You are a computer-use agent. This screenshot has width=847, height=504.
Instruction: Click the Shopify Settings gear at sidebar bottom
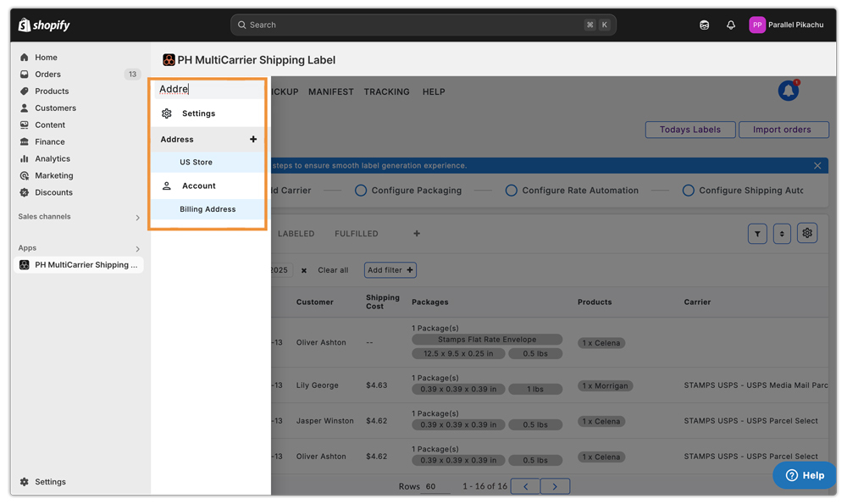pyautogui.click(x=25, y=482)
